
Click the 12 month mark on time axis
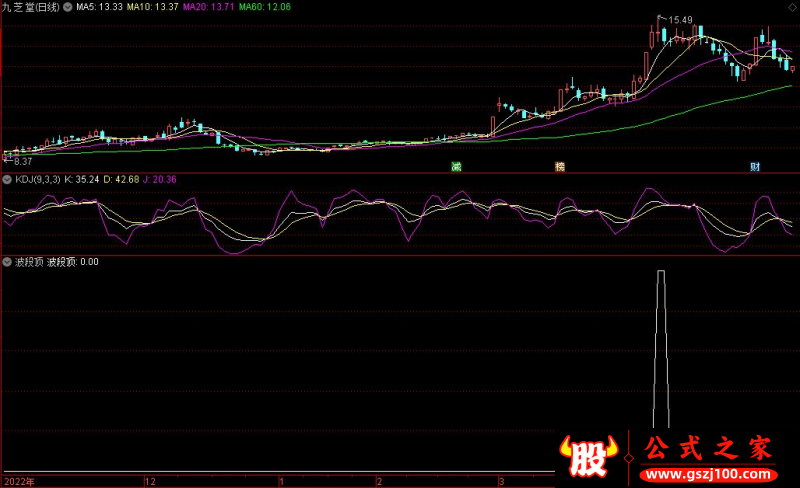pyautogui.click(x=150, y=481)
